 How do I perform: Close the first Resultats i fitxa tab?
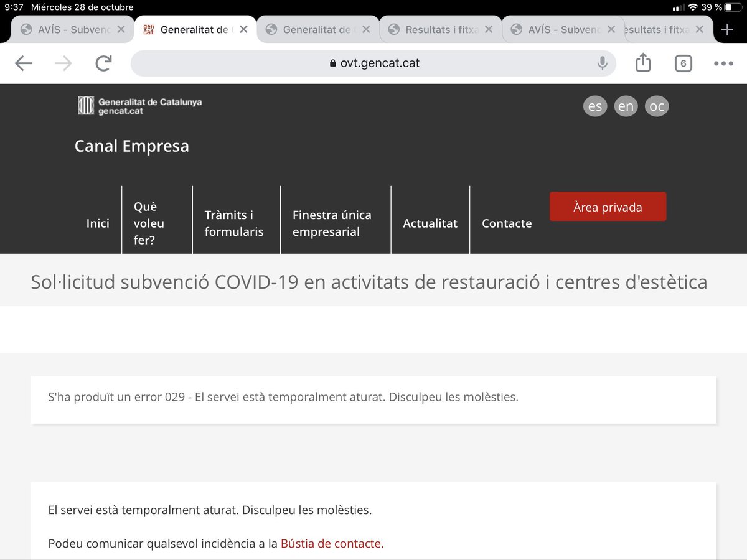click(x=489, y=29)
